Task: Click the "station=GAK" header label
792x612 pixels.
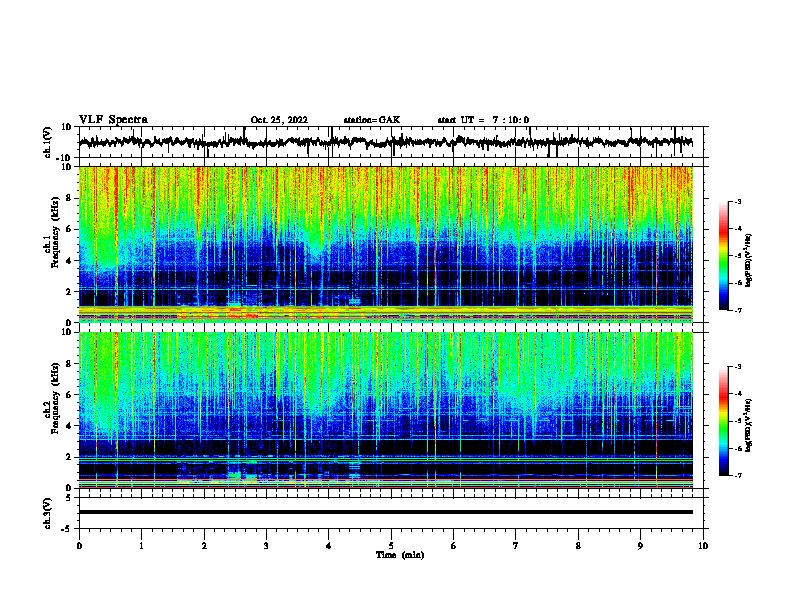Action: (372, 120)
